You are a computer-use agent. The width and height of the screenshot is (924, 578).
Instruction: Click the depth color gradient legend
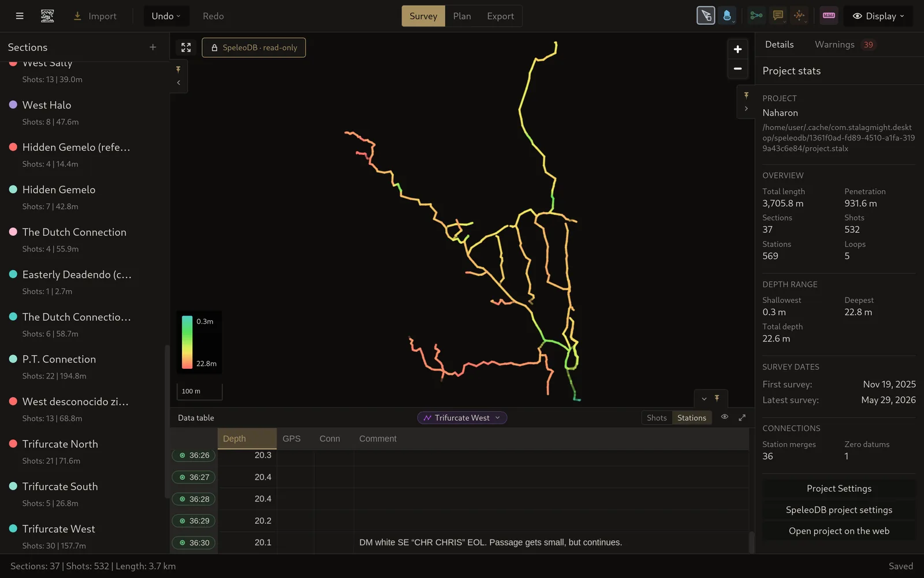pos(187,342)
